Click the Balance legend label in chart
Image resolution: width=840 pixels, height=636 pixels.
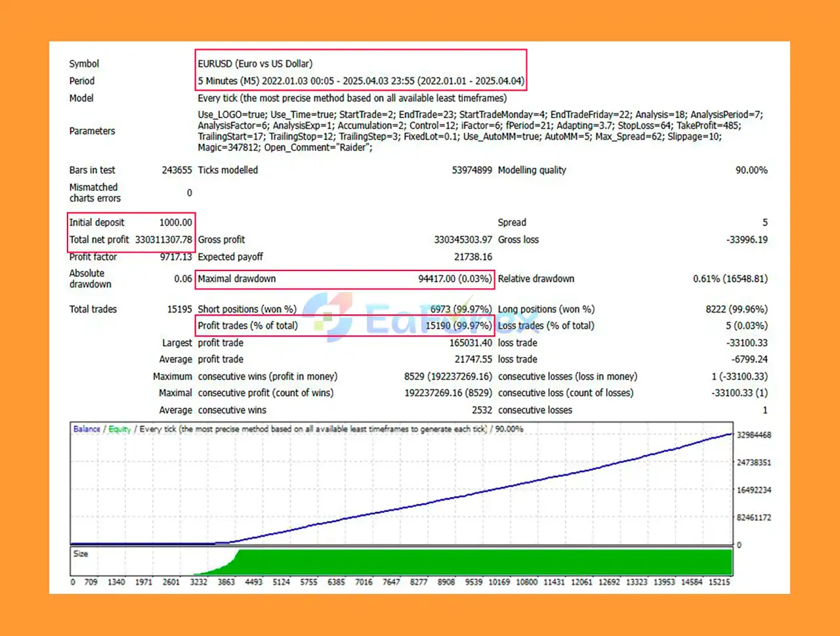pyautogui.click(x=87, y=429)
